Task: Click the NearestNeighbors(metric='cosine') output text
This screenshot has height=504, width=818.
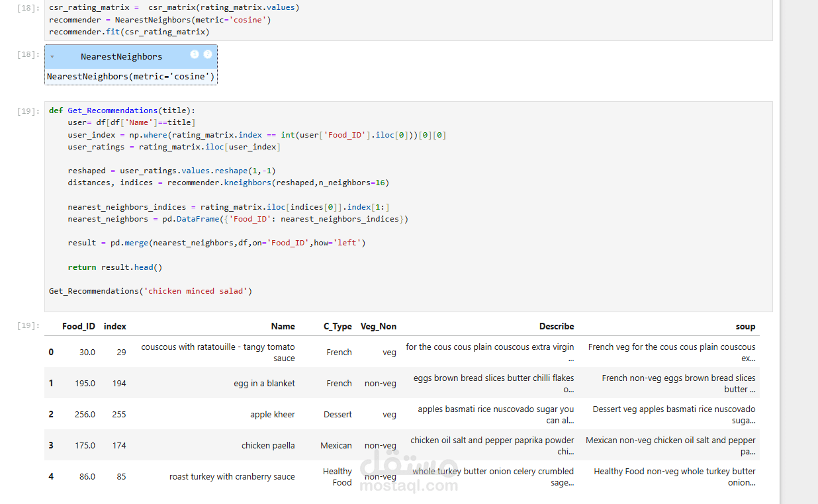Action: click(x=131, y=77)
